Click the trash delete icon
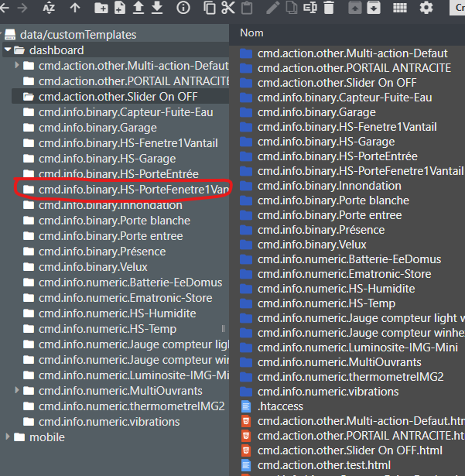 point(329,8)
